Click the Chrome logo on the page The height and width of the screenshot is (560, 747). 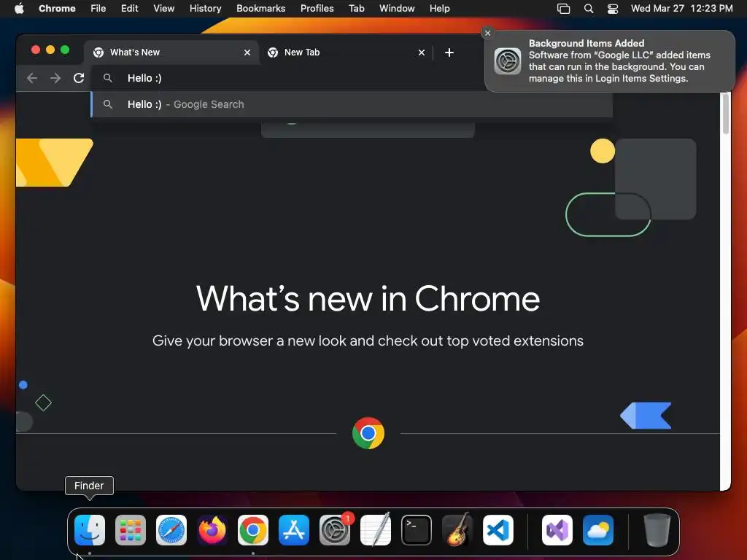coord(368,433)
